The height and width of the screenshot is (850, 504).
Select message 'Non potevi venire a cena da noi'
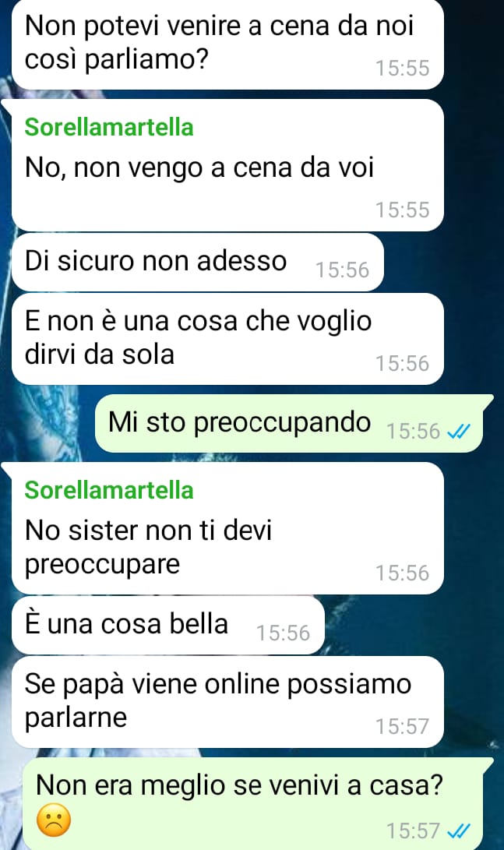tap(227, 44)
